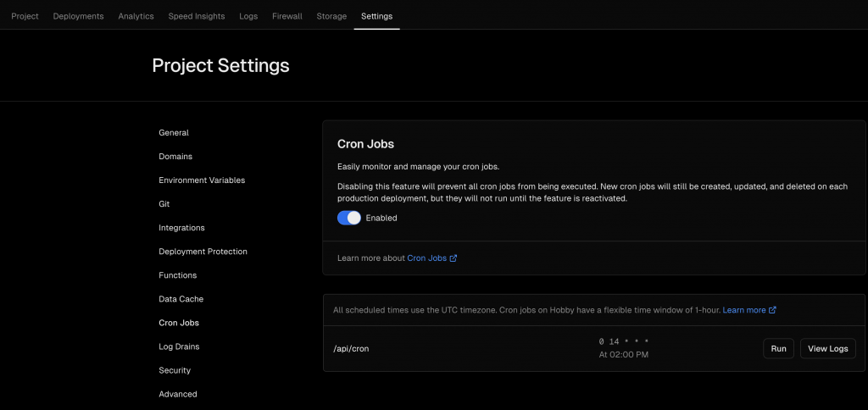The image size is (868, 410).
Task: Select General in settings sidebar
Action: click(174, 133)
